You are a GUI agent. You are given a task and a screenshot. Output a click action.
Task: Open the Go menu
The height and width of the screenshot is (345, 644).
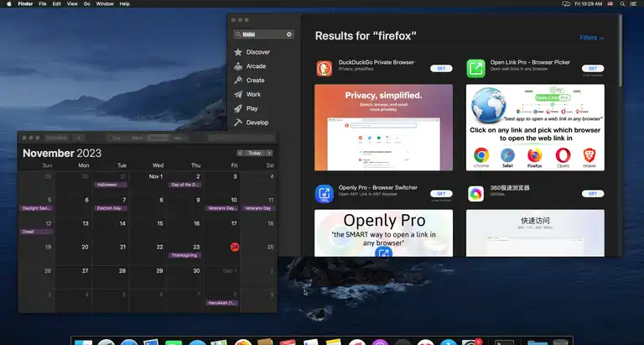point(86,3)
